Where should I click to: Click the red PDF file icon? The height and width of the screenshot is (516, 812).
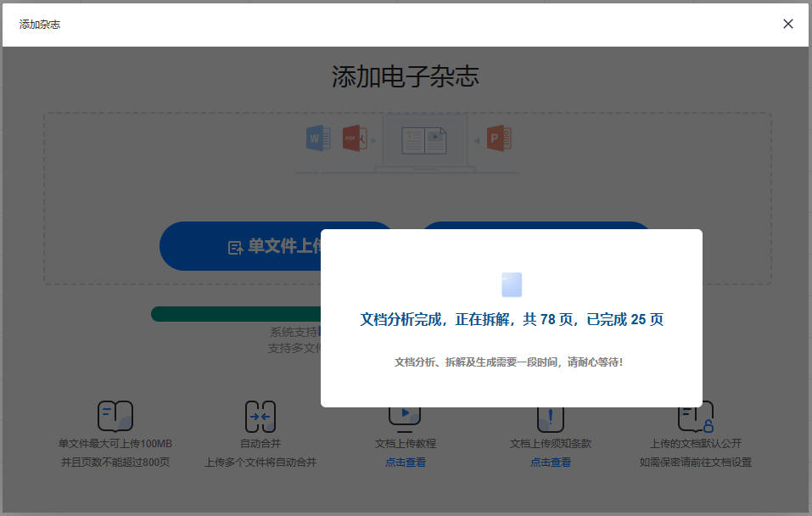point(354,137)
